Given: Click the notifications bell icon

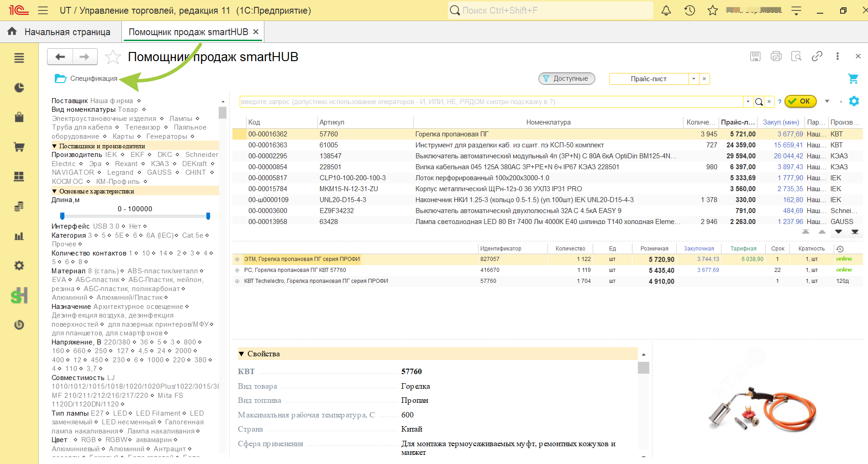Looking at the screenshot, I should tap(666, 10).
